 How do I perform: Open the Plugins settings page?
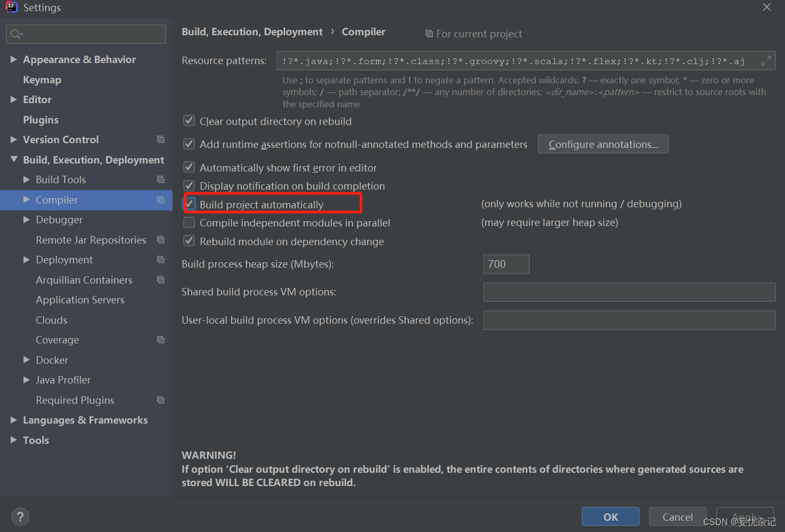coord(41,120)
